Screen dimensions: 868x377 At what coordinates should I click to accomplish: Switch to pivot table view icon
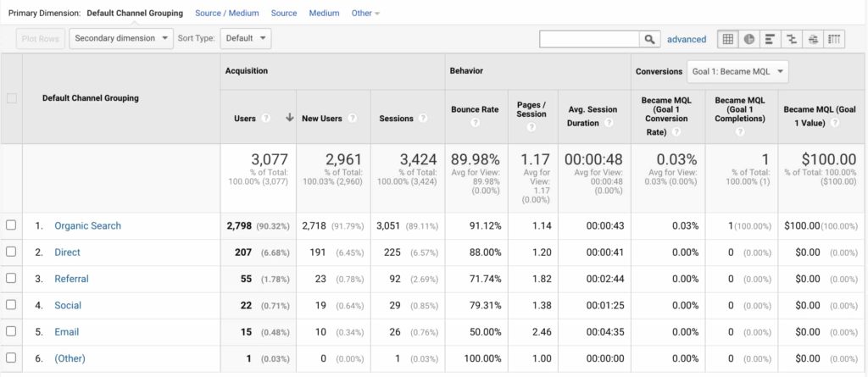[x=835, y=39]
